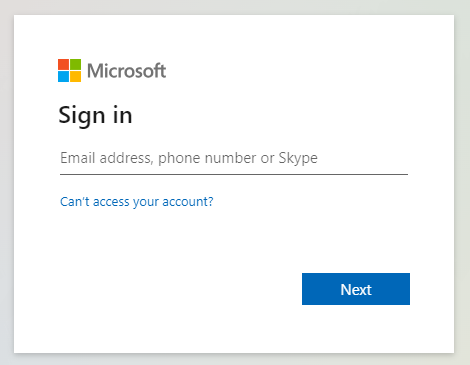Screen dimensions: 470x365
Task: Click the blue square in Microsoft logo
Action: [63, 76]
